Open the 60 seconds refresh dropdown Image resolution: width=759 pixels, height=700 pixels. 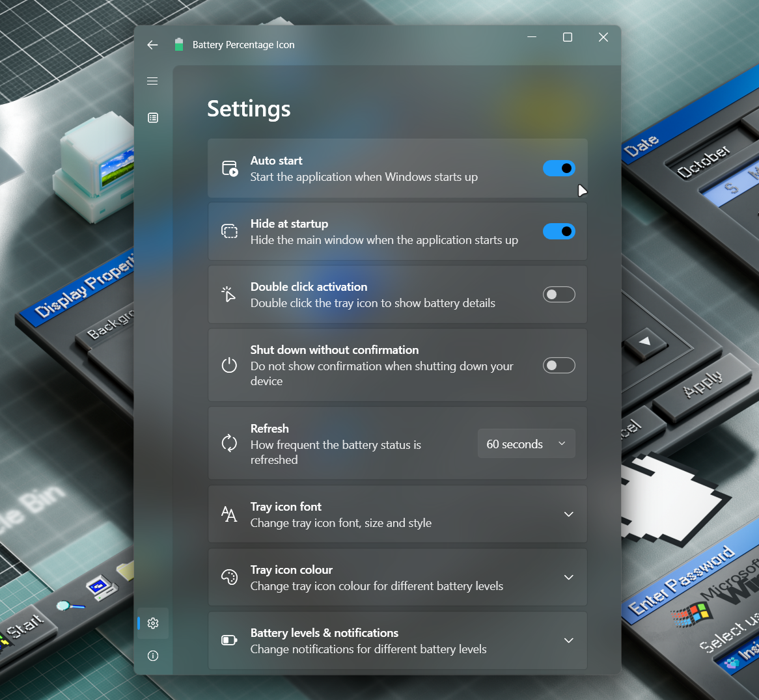[526, 444]
